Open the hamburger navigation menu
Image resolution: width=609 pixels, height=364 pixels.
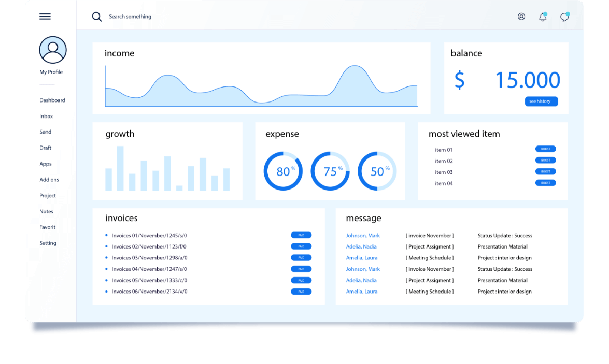point(45,16)
